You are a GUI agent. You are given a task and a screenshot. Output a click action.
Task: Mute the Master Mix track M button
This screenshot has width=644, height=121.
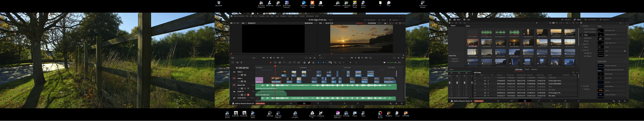248,88
